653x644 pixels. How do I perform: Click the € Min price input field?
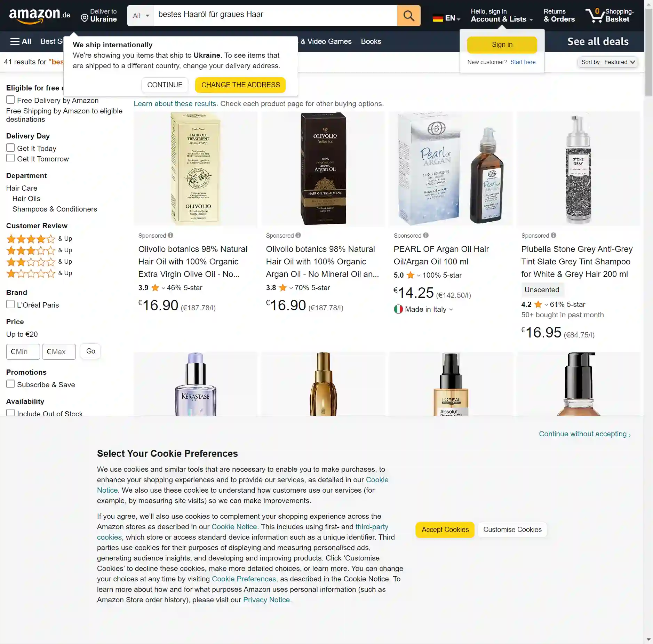pyautogui.click(x=23, y=352)
